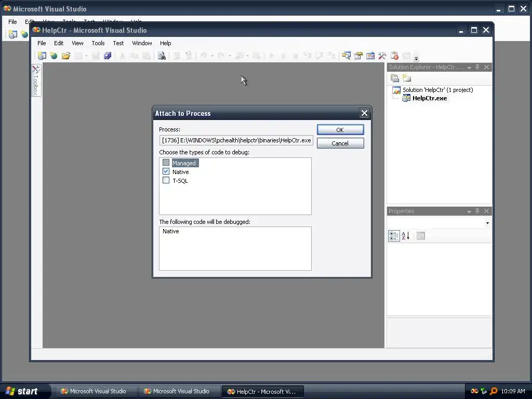
Task: Click the magnifier icon in system tray
Action: click(x=494, y=391)
